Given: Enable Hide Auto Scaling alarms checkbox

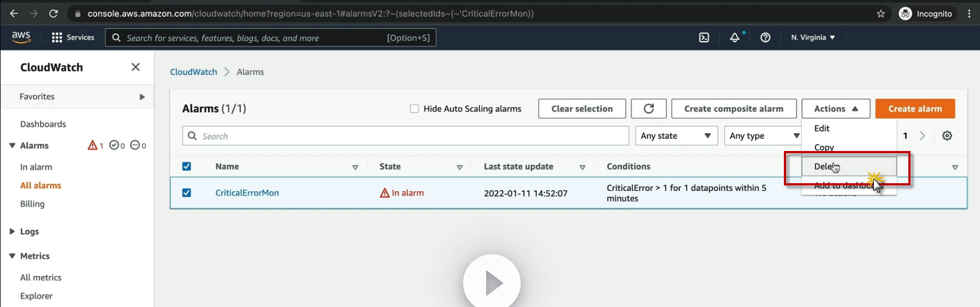Looking at the screenshot, I should [x=414, y=109].
